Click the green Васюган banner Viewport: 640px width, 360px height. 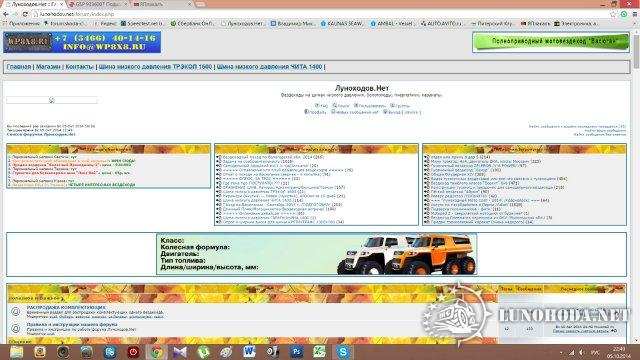pyautogui.click(x=551, y=42)
